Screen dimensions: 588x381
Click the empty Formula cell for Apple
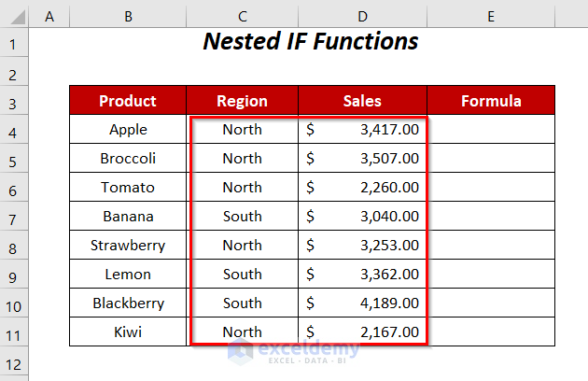click(x=491, y=130)
